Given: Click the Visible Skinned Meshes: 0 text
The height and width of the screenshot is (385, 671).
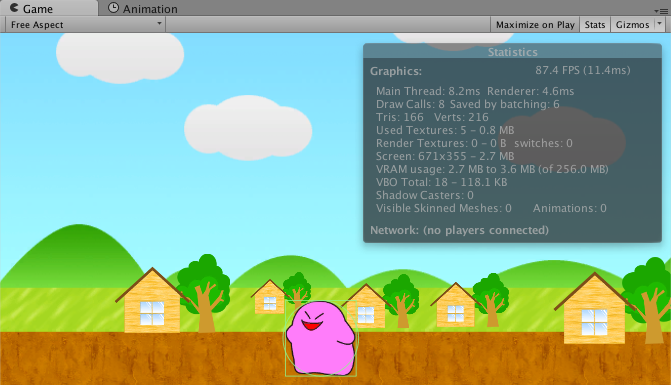Looking at the screenshot, I should pos(444,208).
